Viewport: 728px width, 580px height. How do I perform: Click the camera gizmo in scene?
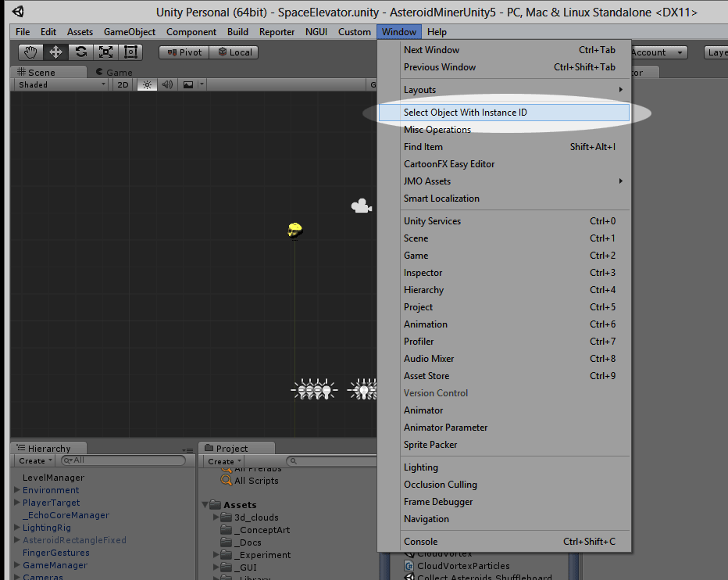click(x=361, y=206)
